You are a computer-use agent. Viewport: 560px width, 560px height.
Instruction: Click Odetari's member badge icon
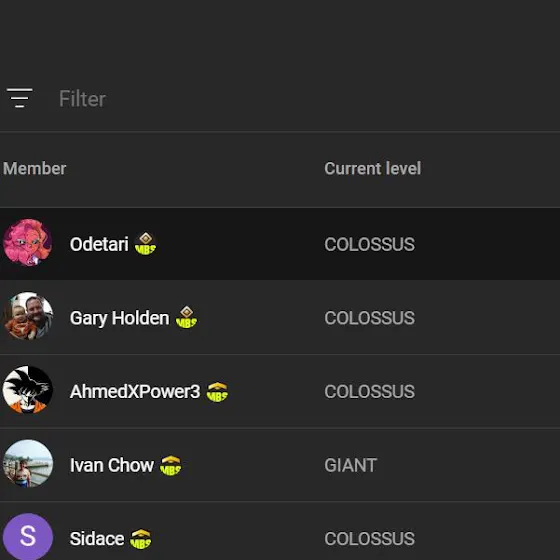(145, 244)
